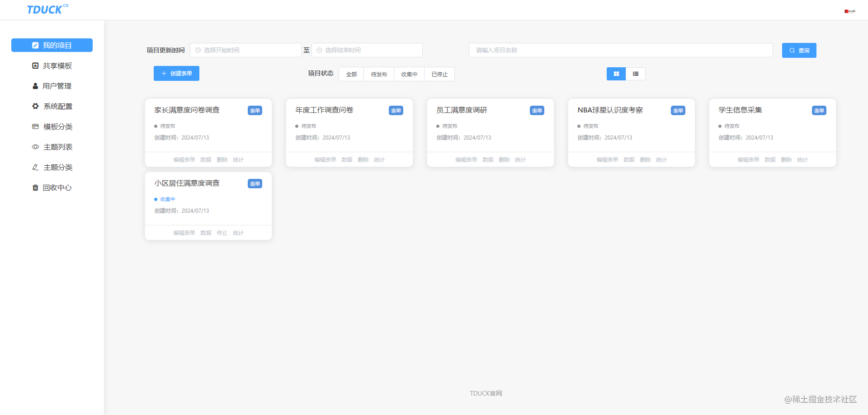Click 表单 tag on 学生信息采集 card

coord(819,110)
